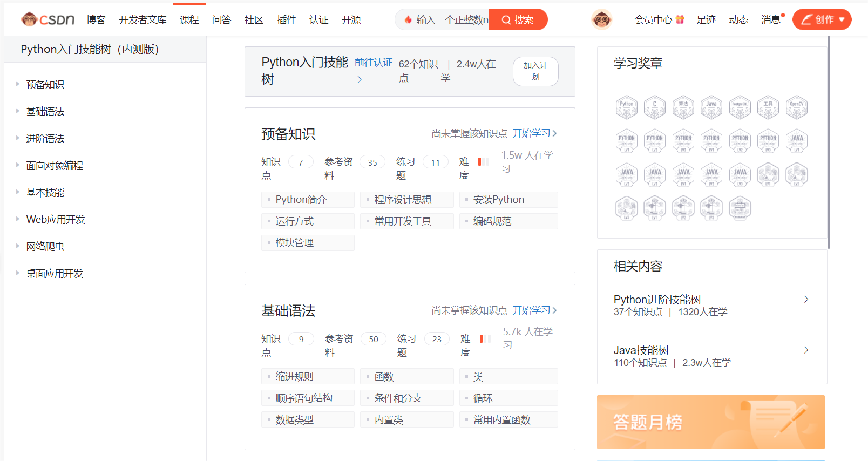Screen dimensions: 868x461
Task: Click 开始学习 for 基础语法
Action: click(534, 310)
